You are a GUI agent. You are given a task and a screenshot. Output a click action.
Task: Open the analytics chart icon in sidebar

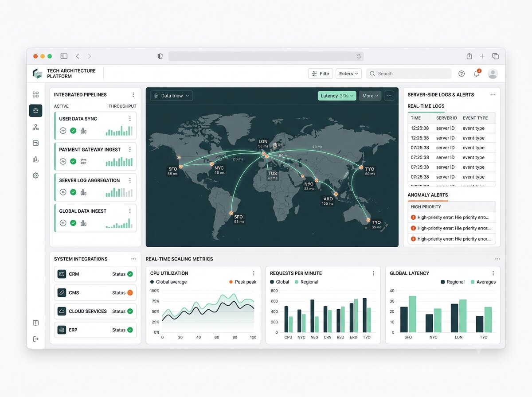(35, 160)
